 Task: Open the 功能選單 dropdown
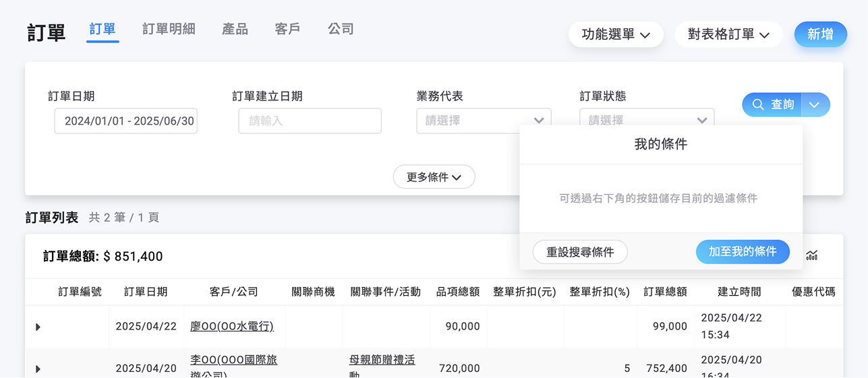pyautogui.click(x=616, y=34)
